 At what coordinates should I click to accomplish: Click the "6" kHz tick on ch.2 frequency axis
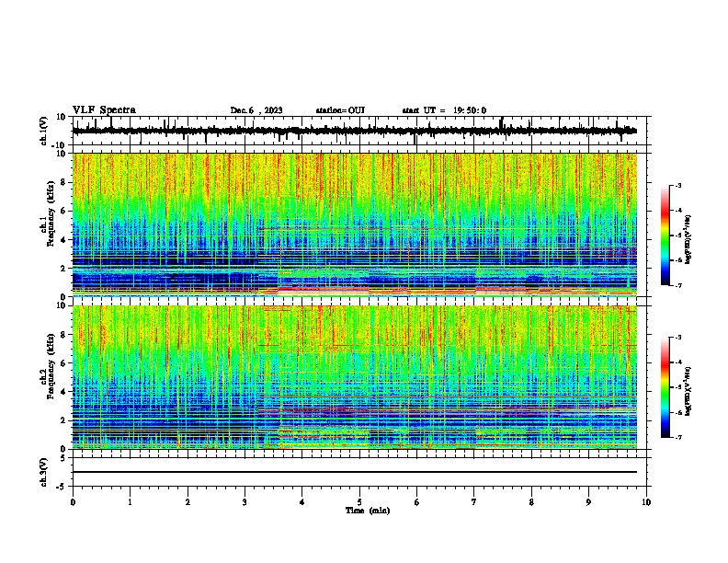click(x=63, y=363)
